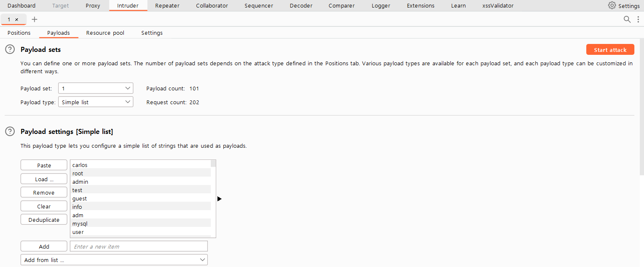Open the Settings gear icon
Screen dimensions: 644x267
coord(612,5)
